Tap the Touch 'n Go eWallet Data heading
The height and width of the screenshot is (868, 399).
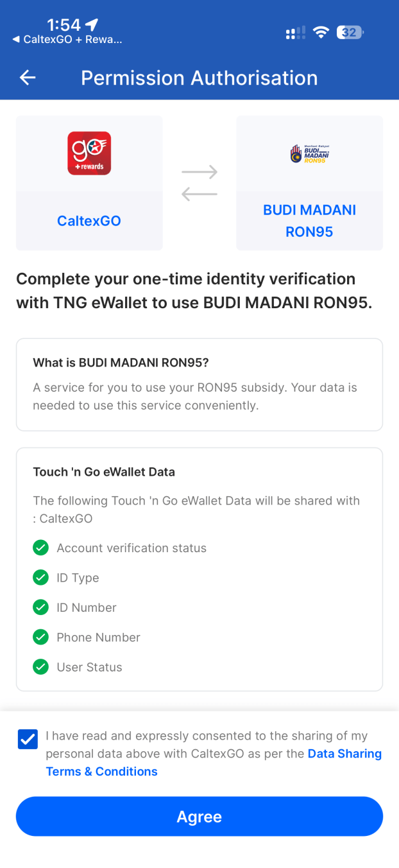coord(104,472)
